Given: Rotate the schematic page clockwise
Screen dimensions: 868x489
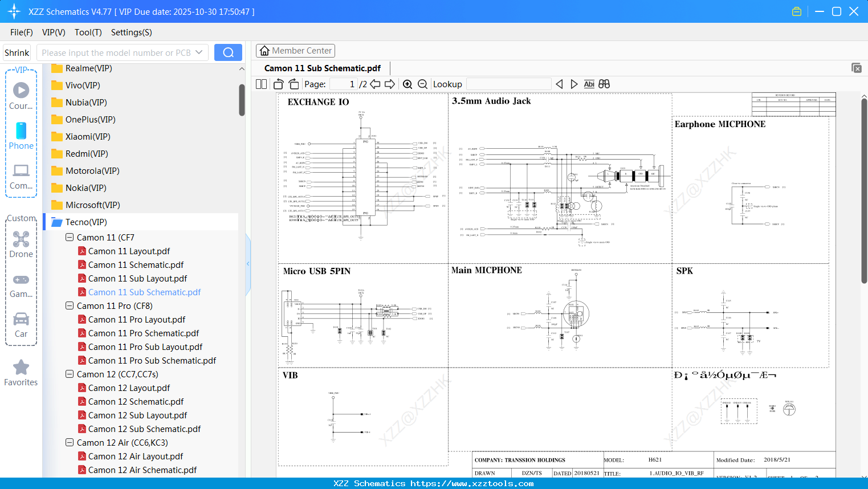Looking at the screenshot, I should (294, 84).
